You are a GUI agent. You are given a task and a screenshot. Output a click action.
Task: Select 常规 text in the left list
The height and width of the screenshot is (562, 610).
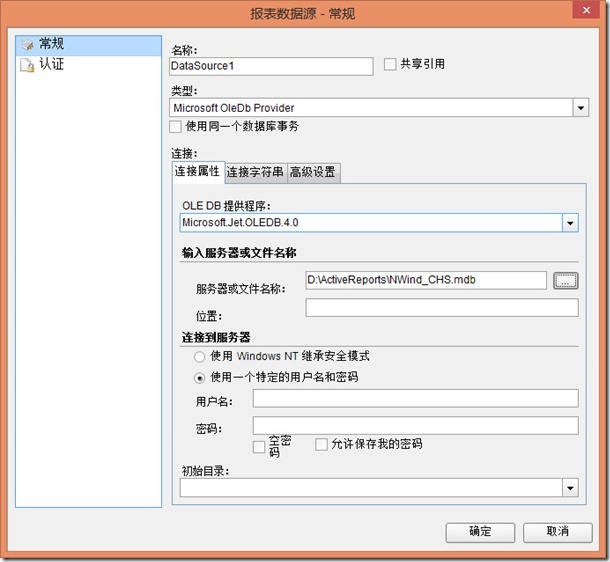[x=51, y=44]
